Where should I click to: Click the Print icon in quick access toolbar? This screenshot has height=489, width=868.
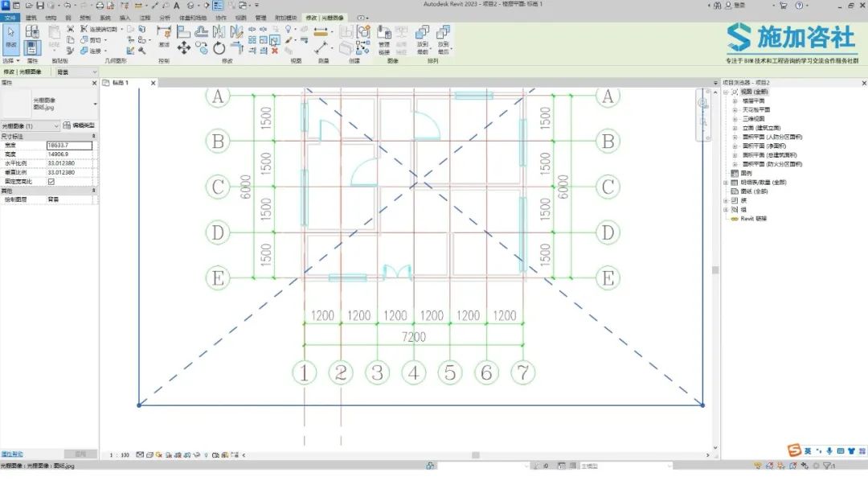coord(100,6)
